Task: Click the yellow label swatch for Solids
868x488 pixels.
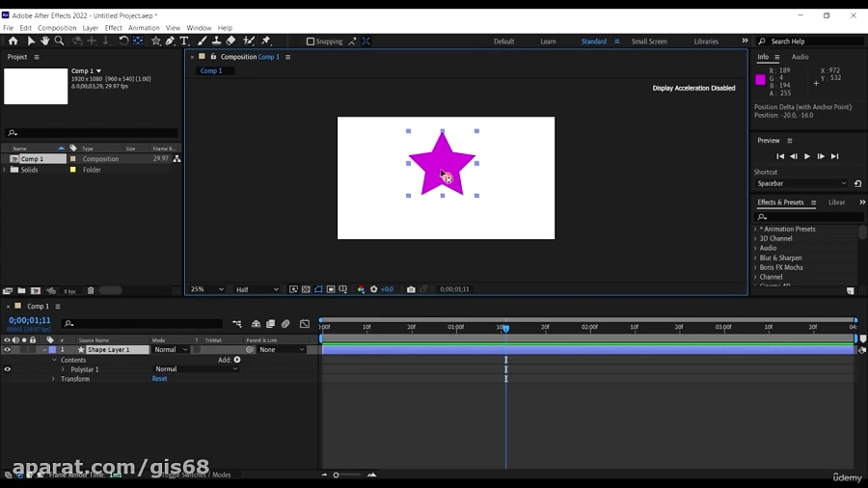Action: [73, 170]
